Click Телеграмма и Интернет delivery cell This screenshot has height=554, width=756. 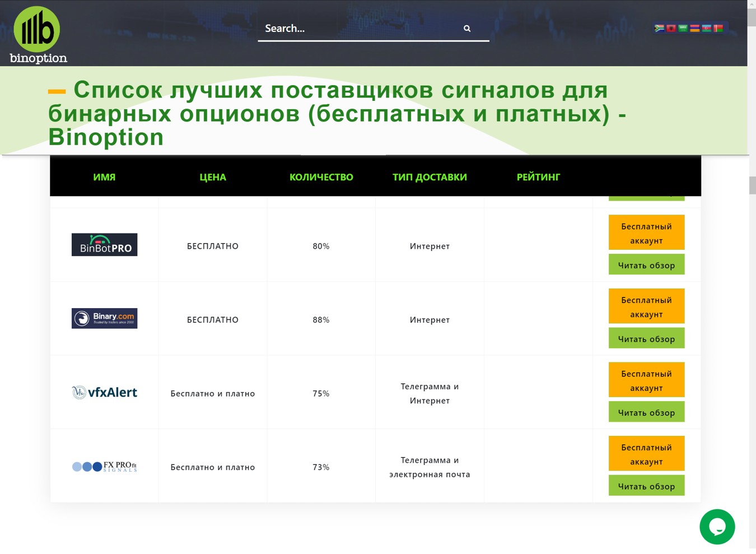[x=430, y=394]
